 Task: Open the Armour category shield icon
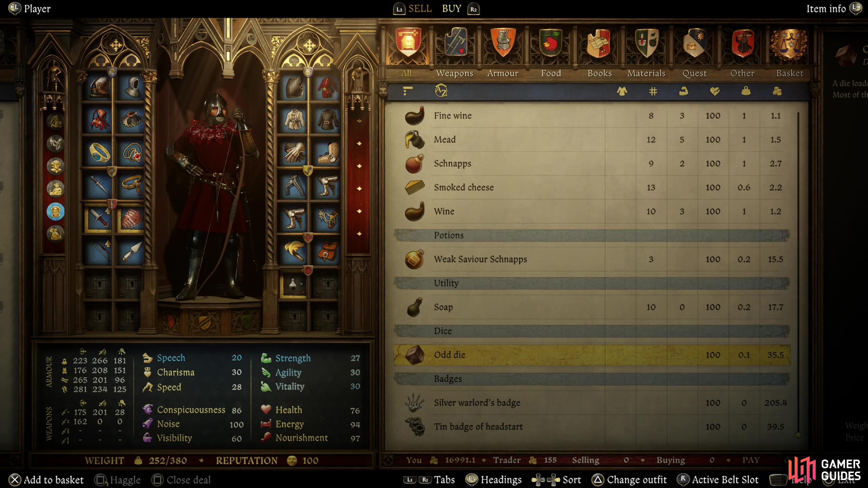(503, 43)
